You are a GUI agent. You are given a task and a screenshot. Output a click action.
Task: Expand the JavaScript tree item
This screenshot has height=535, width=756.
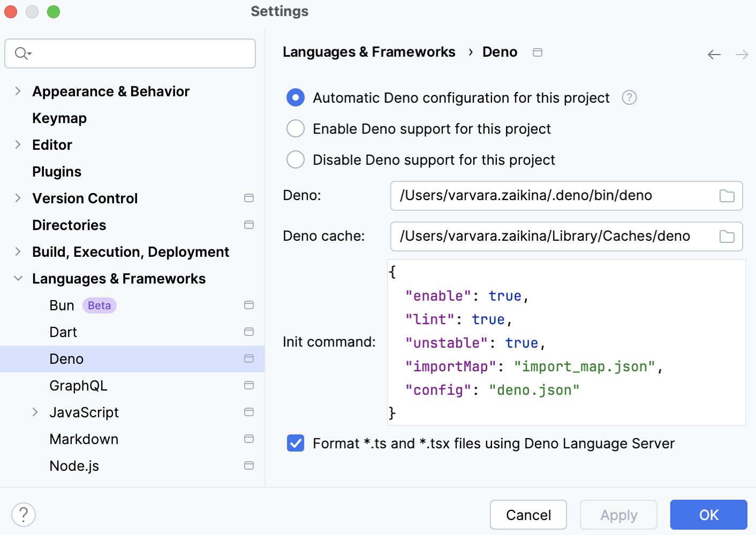click(x=35, y=412)
